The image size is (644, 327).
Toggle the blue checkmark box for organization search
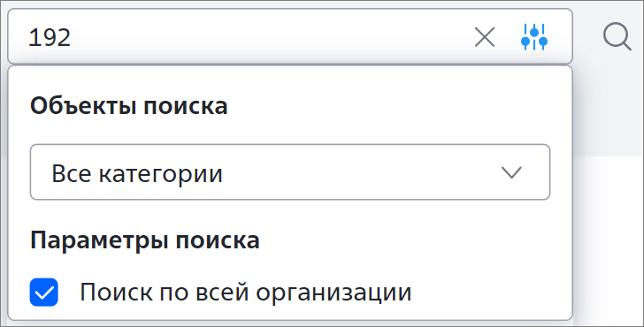[44, 293]
